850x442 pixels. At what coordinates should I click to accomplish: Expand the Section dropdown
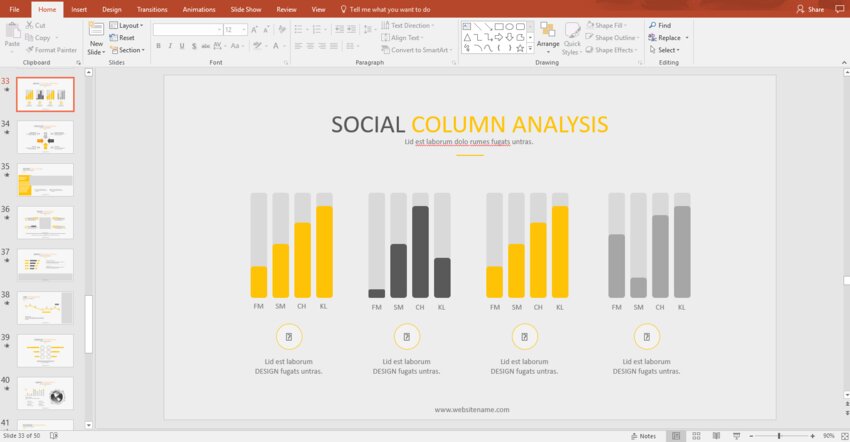click(x=130, y=50)
